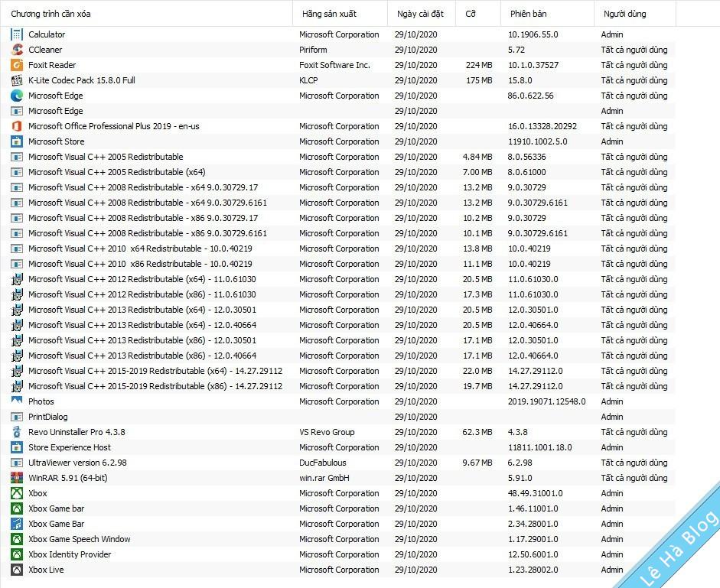Select 'Visual C++ 2012 Redistributable (x86) - 11.0.61030'
This screenshot has width=720, height=588.
[142, 294]
